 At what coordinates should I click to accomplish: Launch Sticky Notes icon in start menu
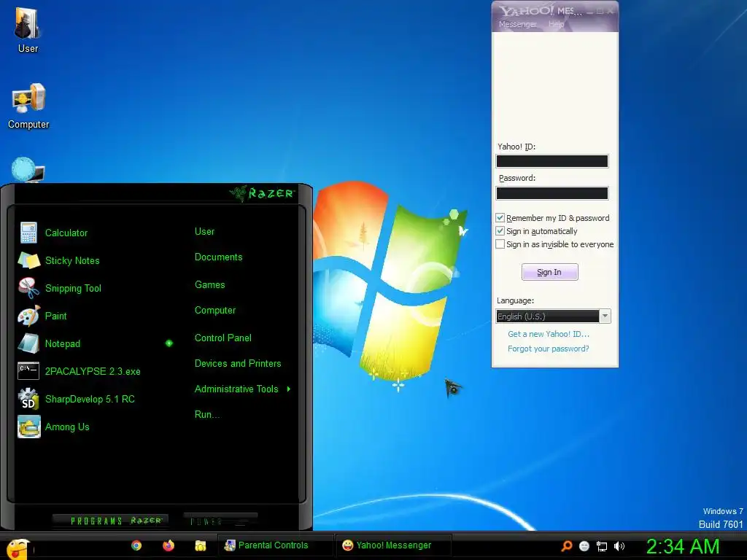[28, 260]
